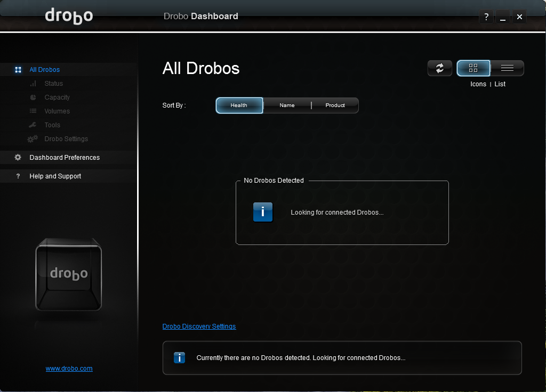Screen dimensions: 546x392
Task: Click the Help and Support question icon
Action: [18, 176]
